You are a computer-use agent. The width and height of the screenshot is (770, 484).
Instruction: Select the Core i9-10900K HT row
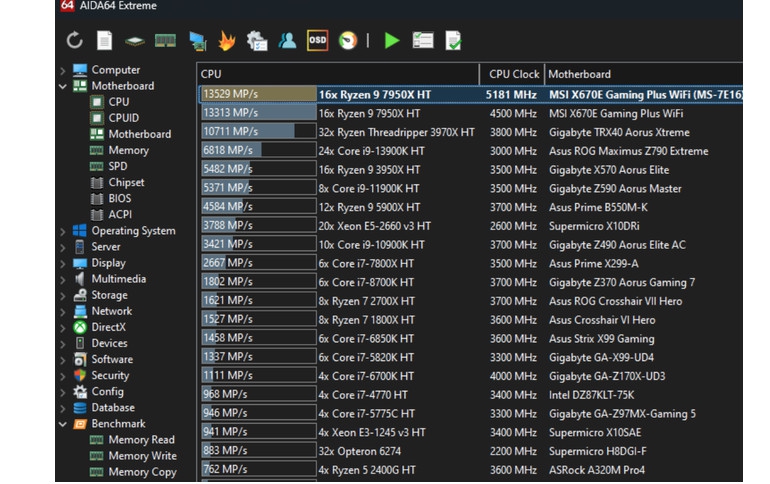click(470, 244)
